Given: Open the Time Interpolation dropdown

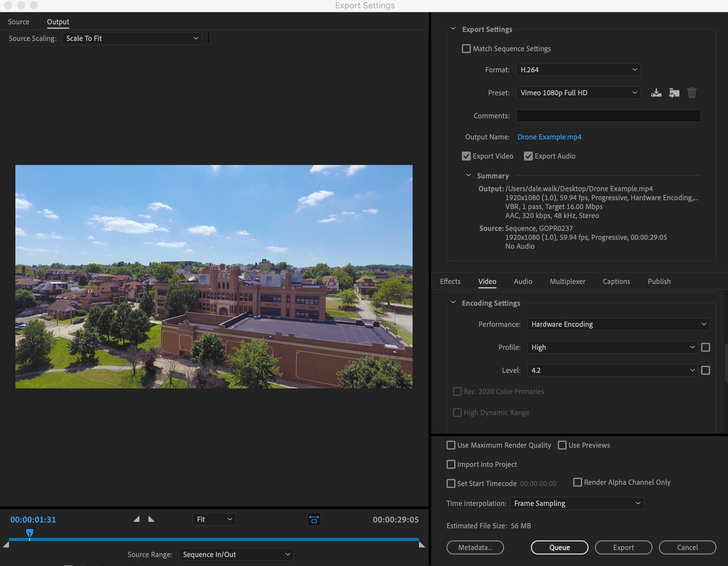Looking at the screenshot, I should point(576,503).
